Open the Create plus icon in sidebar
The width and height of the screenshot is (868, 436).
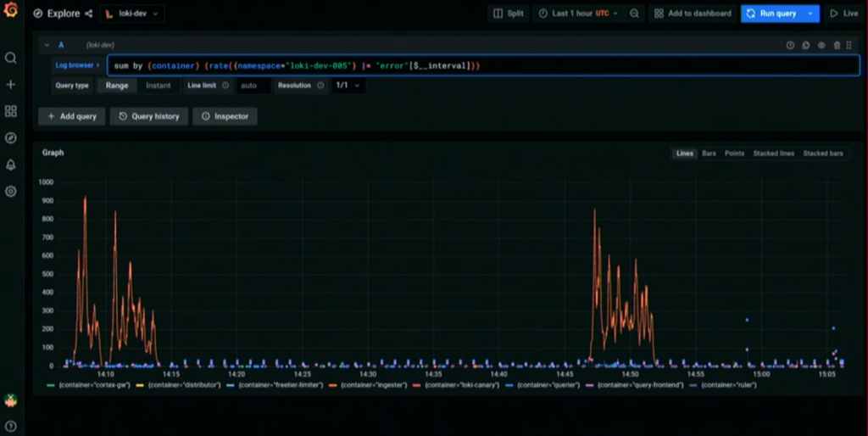coord(10,84)
